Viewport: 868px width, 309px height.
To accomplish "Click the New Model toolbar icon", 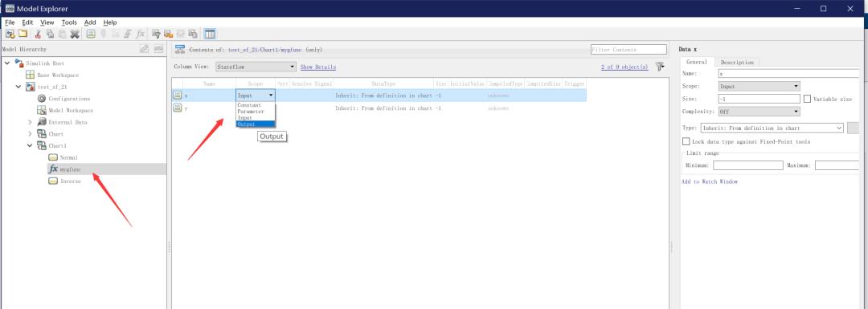I will point(10,34).
